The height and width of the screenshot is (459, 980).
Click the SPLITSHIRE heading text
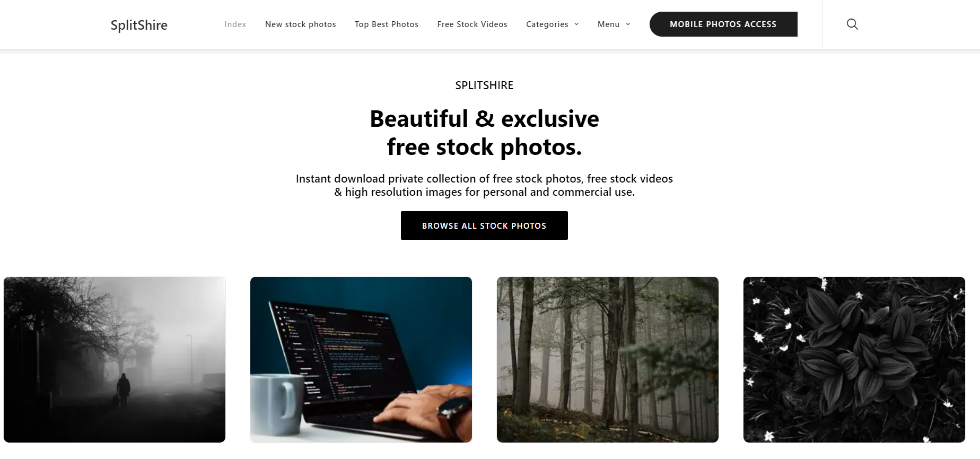(x=484, y=85)
